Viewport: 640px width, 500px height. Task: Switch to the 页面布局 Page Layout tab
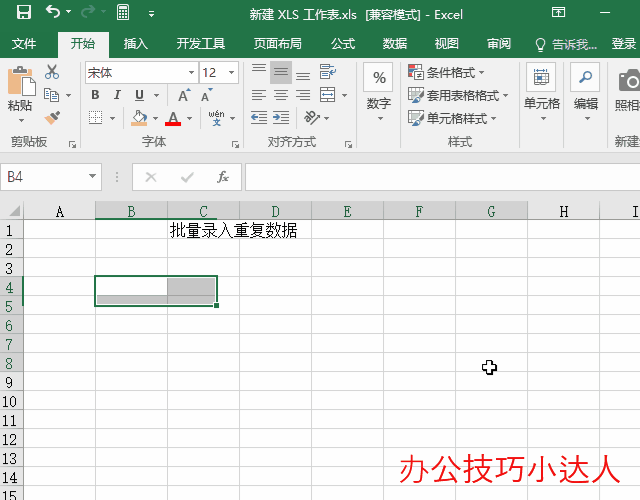coord(278,43)
